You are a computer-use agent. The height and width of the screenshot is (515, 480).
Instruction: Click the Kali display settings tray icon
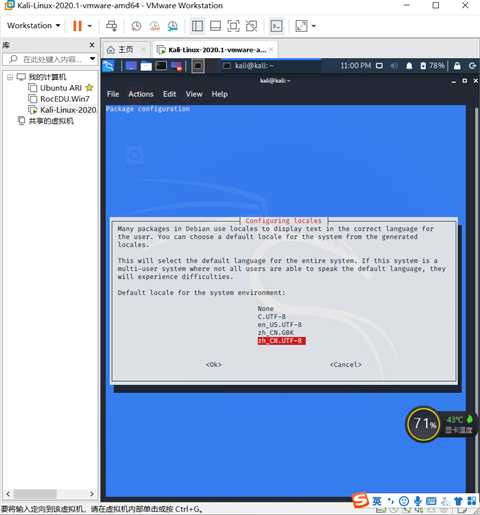(x=379, y=66)
